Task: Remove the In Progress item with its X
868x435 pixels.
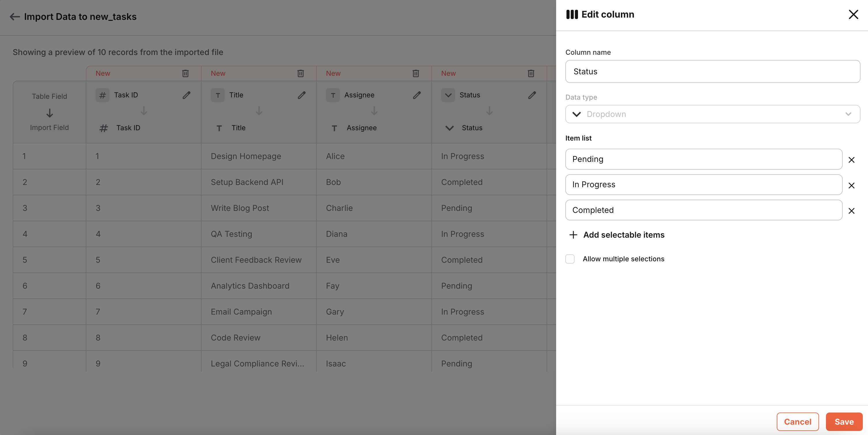Action: pyautogui.click(x=852, y=185)
